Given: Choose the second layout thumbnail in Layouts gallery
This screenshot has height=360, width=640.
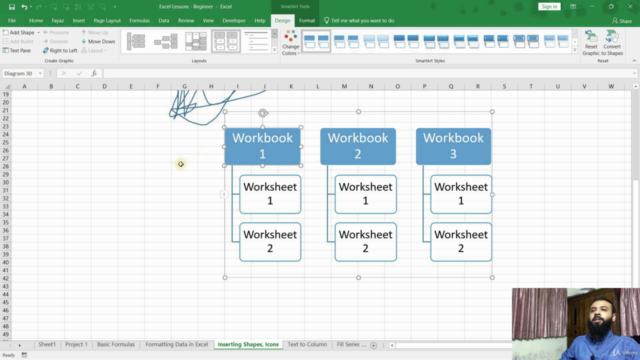Looking at the screenshot, I should click(166, 41).
